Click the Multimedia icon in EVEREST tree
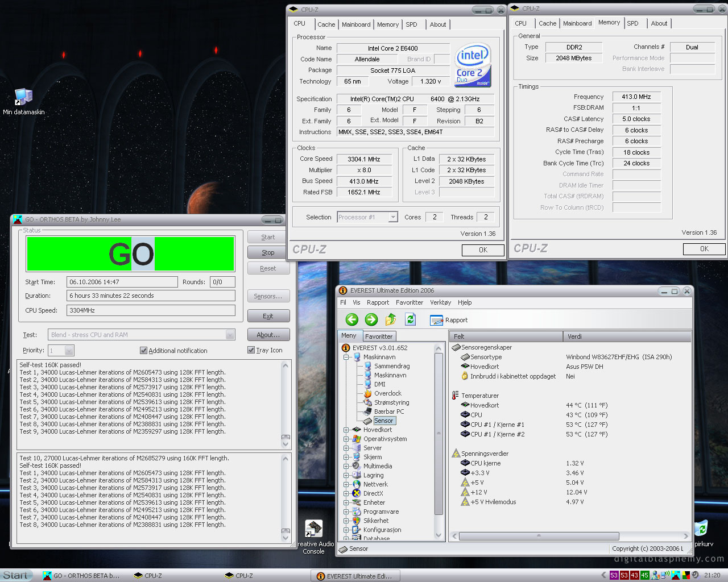 coord(356,466)
